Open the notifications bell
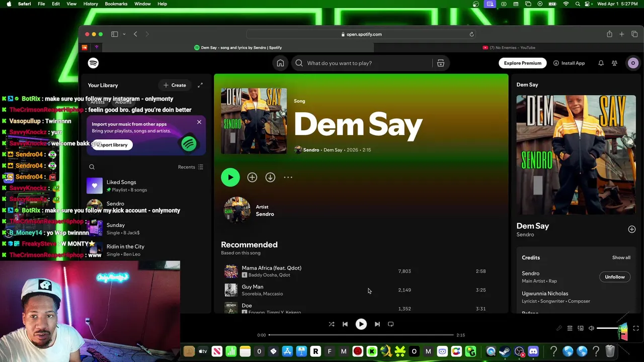 (601, 63)
